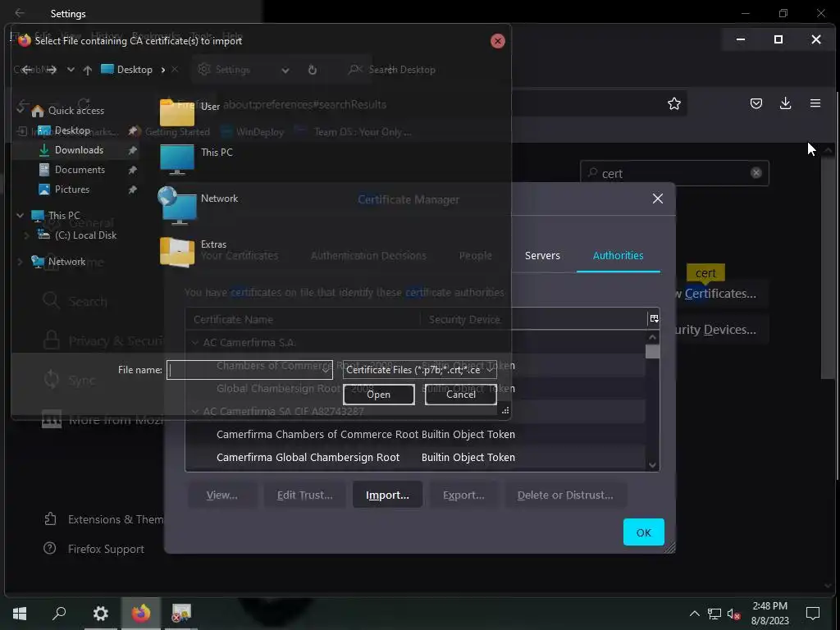The image size is (840, 630).
Task: Click the View Certificates... button
Action: tap(720, 294)
